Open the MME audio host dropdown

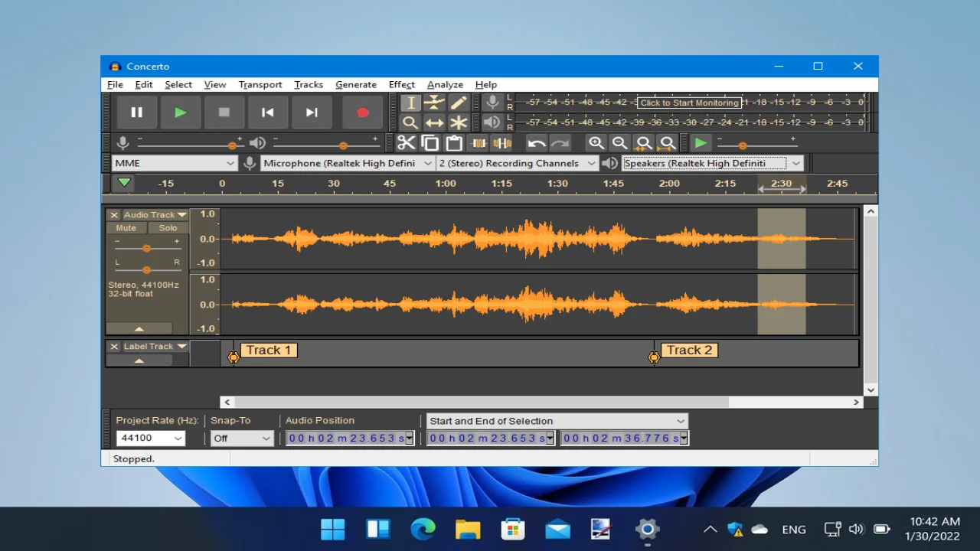point(175,163)
